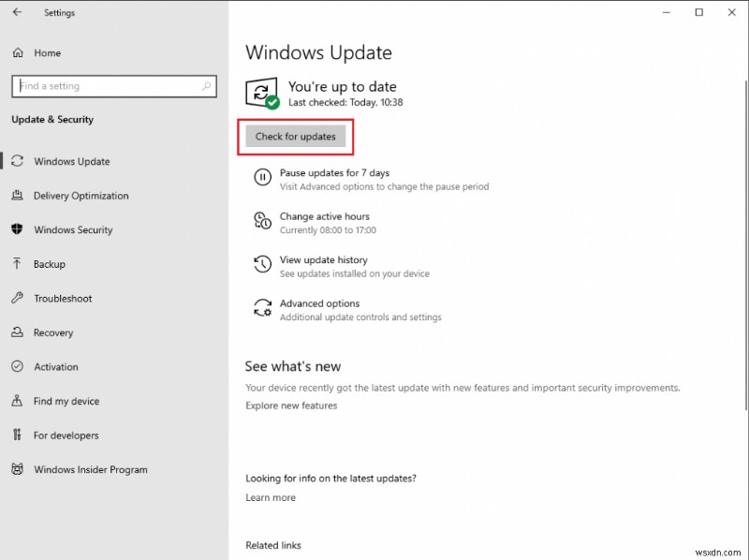This screenshot has width=749, height=560.
Task: Click the update history clock icon
Action: pos(262,264)
